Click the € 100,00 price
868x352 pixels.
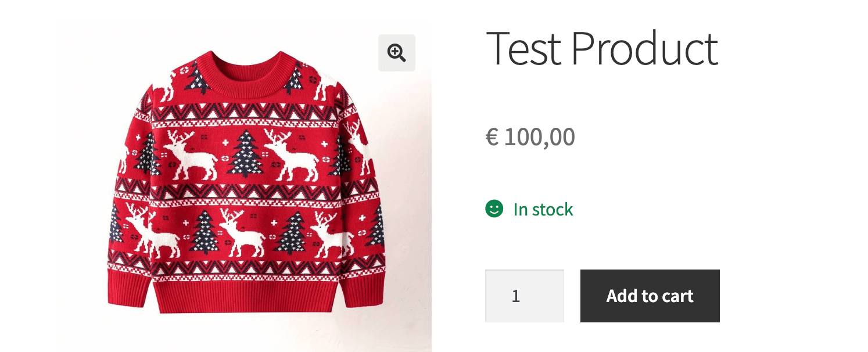click(x=530, y=137)
